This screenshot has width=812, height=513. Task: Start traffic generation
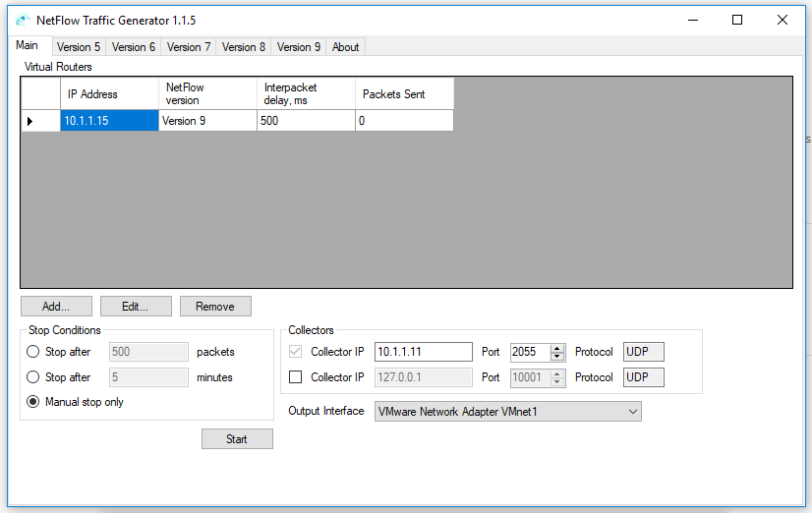(237, 439)
